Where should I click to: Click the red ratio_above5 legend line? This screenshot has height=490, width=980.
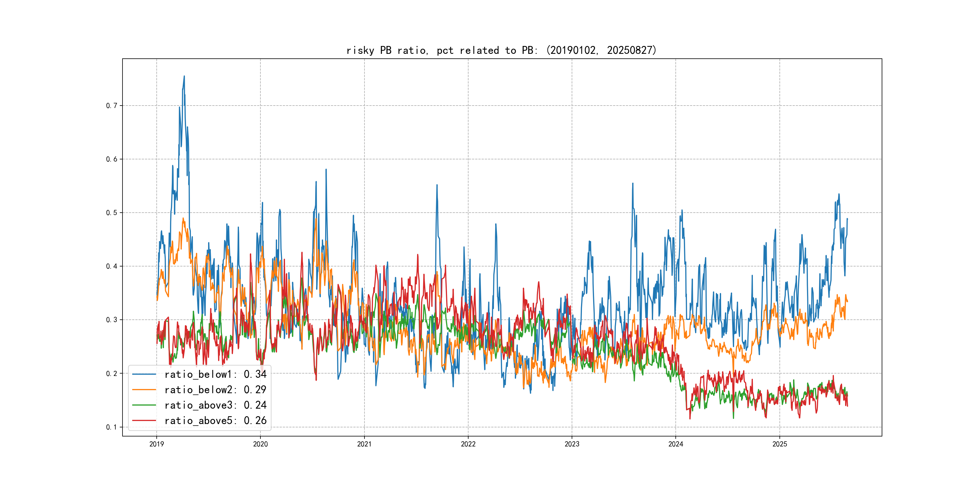(144, 420)
